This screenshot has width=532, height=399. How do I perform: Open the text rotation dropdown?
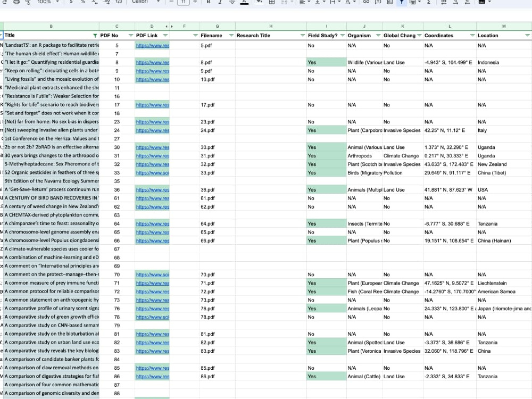click(x=350, y=2)
